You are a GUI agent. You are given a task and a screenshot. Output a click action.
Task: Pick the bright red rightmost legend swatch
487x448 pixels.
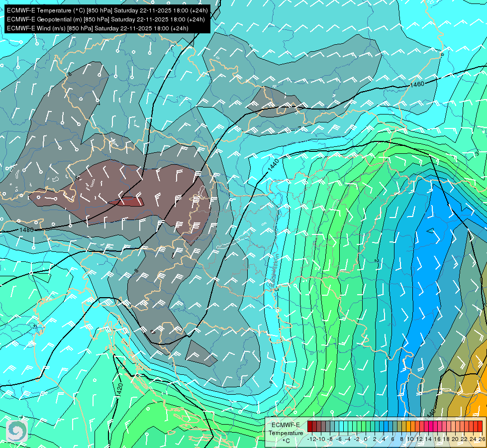click(x=480, y=426)
